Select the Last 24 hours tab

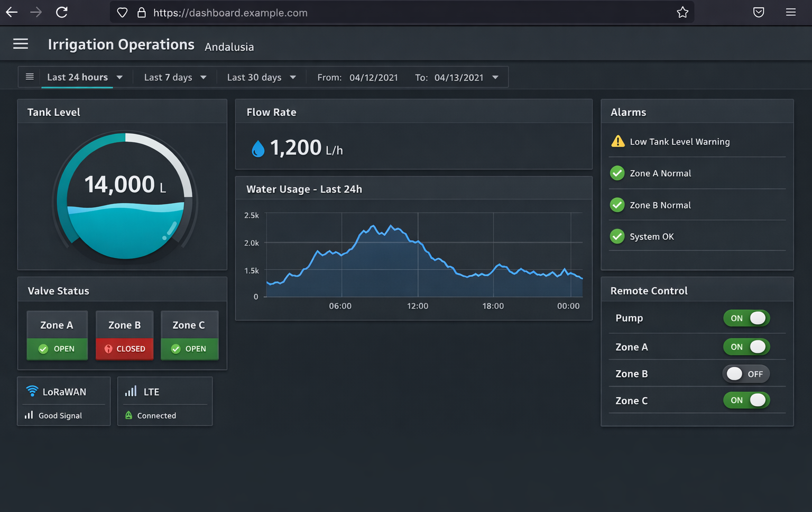coord(77,77)
